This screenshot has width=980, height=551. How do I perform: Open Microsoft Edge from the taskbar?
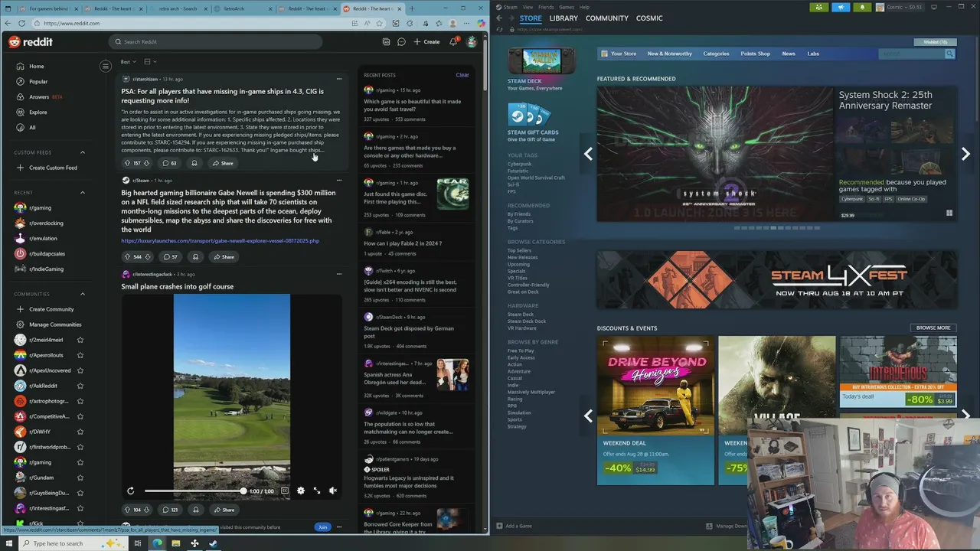157,543
